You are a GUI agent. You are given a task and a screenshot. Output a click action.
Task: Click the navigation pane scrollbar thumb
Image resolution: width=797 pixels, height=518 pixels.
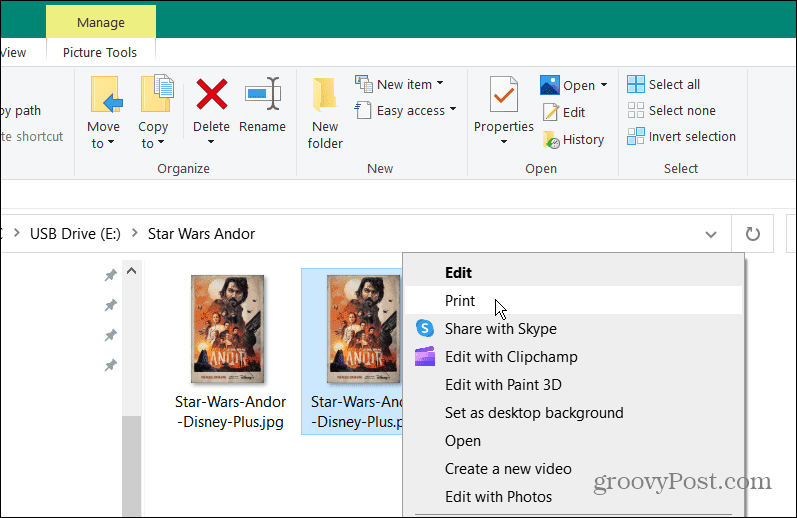coord(132,466)
